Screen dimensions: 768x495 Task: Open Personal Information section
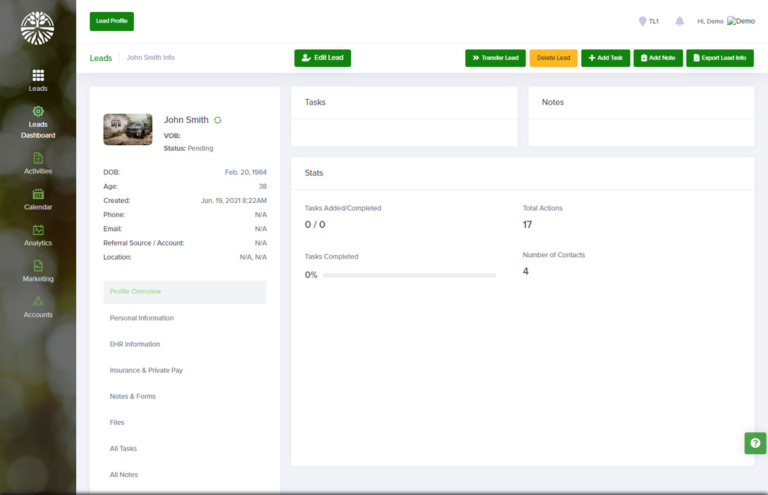[142, 318]
